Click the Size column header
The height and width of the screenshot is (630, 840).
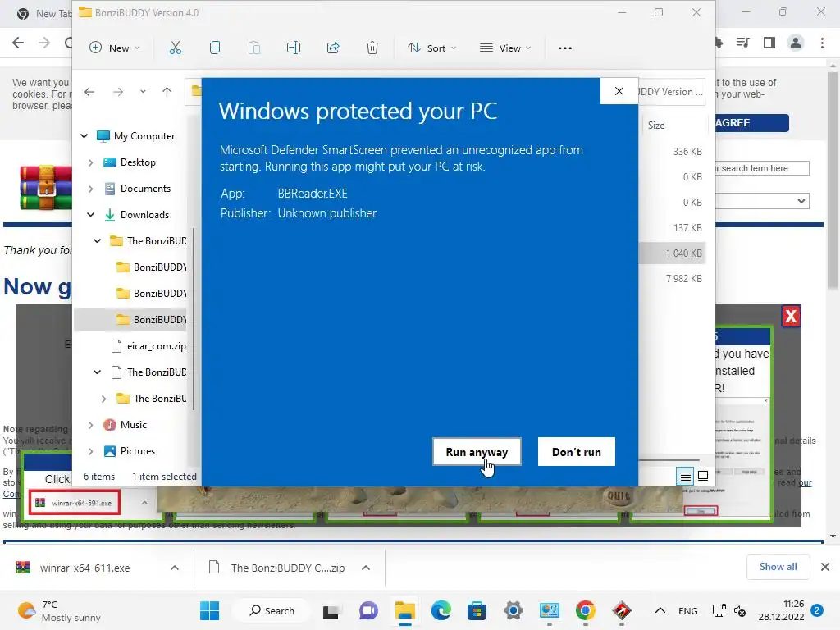pyautogui.click(x=656, y=125)
